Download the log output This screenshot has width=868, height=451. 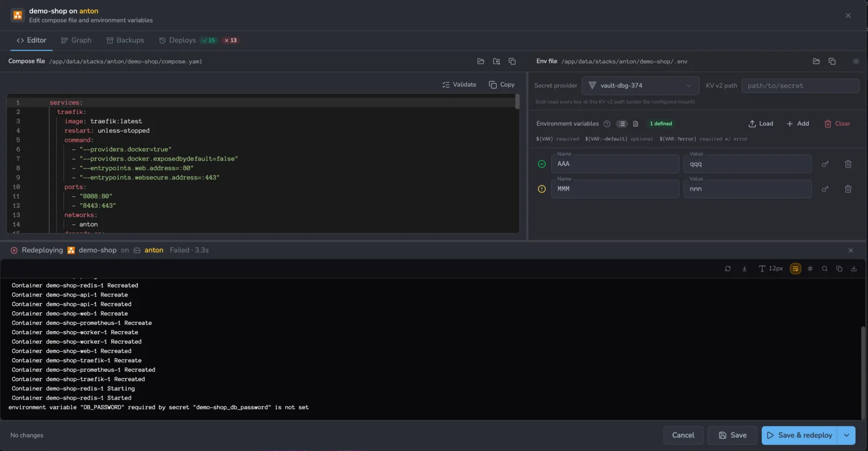(x=854, y=268)
